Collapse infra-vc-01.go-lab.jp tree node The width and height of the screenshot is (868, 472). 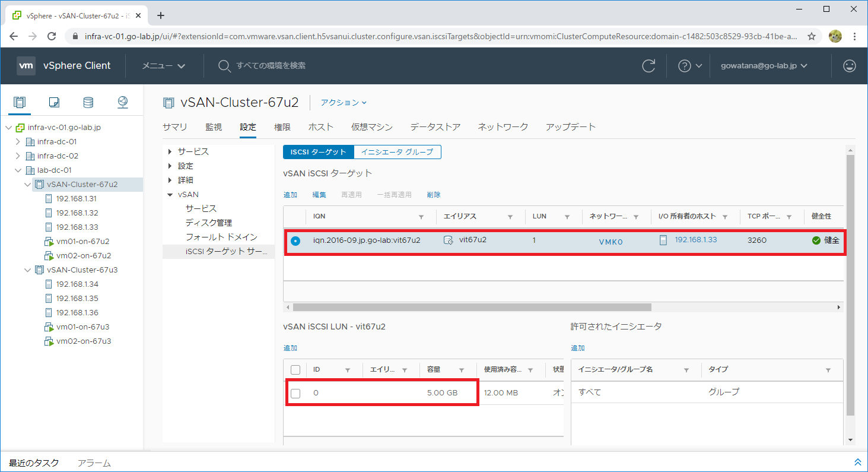pos(8,128)
